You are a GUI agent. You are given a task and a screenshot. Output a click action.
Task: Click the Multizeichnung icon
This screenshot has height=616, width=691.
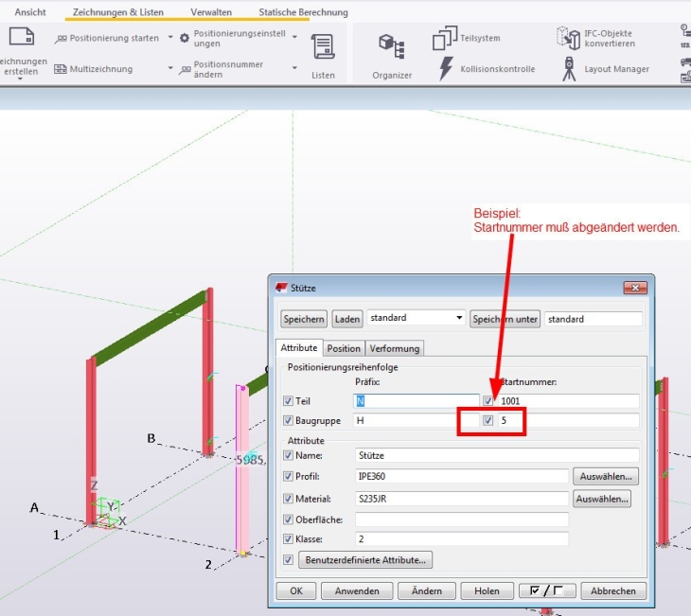(x=61, y=69)
